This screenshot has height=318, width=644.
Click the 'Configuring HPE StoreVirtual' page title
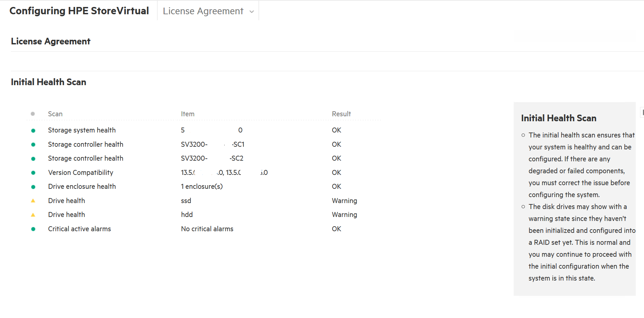pos(79,11)
